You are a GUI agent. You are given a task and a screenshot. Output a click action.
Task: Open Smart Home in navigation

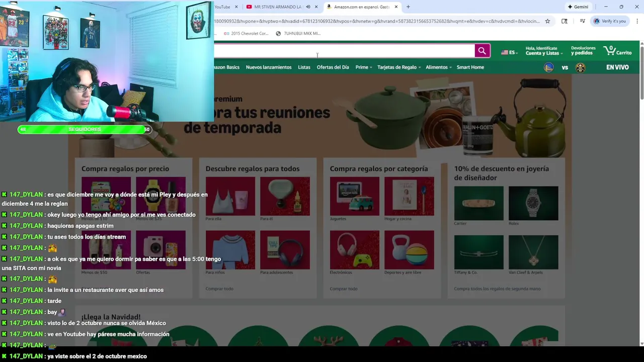470,67
